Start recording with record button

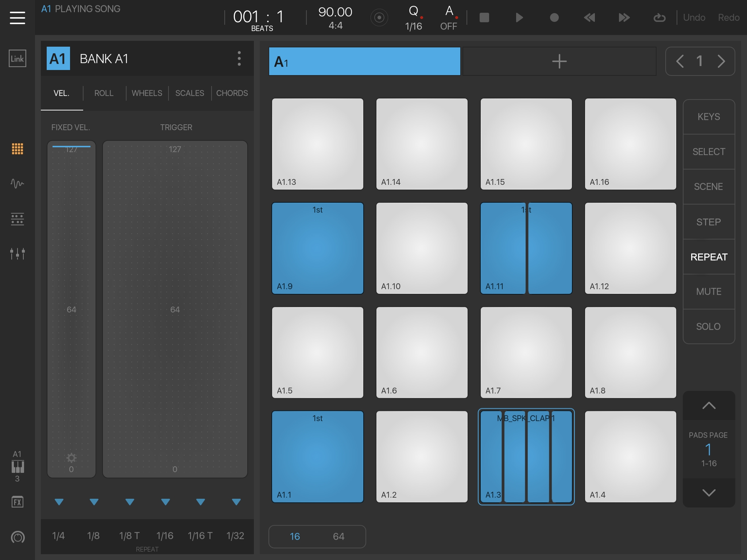click(x=554, y=17)
